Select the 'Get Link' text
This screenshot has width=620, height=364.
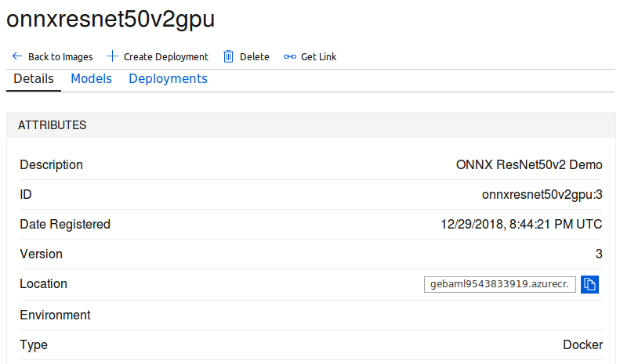[318, 56]
